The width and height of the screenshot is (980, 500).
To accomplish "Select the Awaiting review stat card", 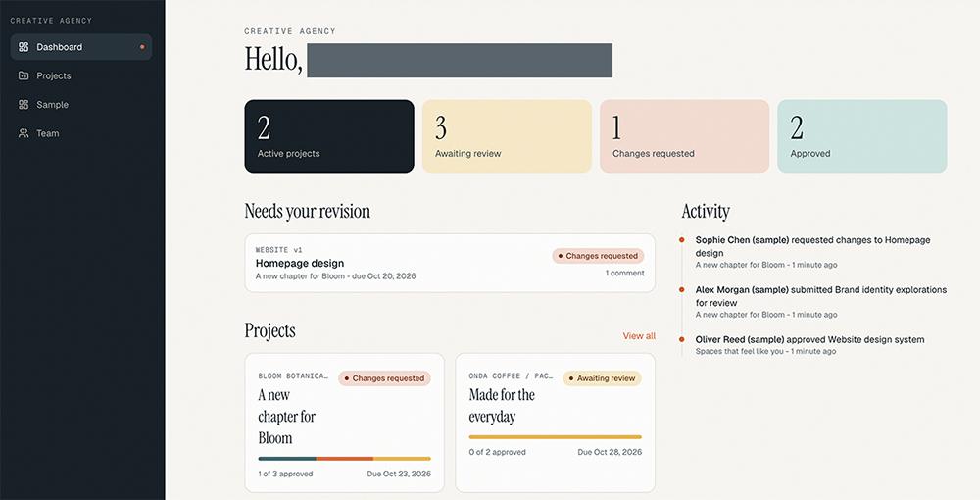I will [x=507, y=136].
